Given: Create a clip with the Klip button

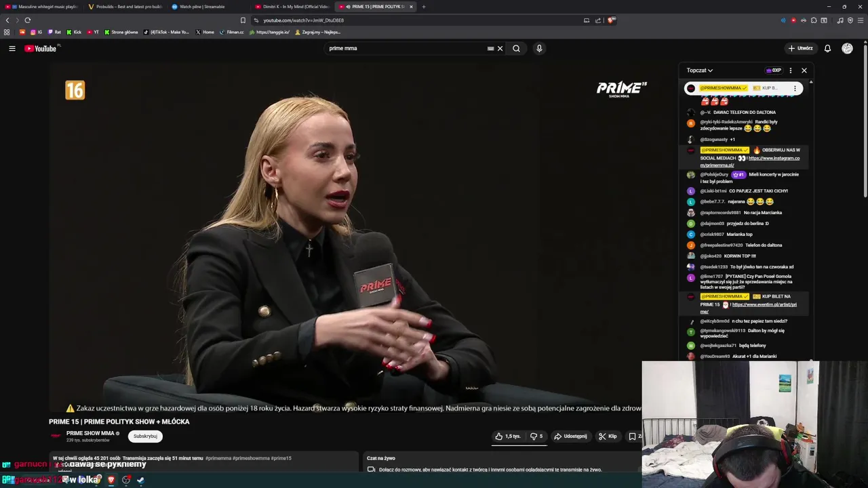Looking at the screenshot, I should (x=608, y=436).
